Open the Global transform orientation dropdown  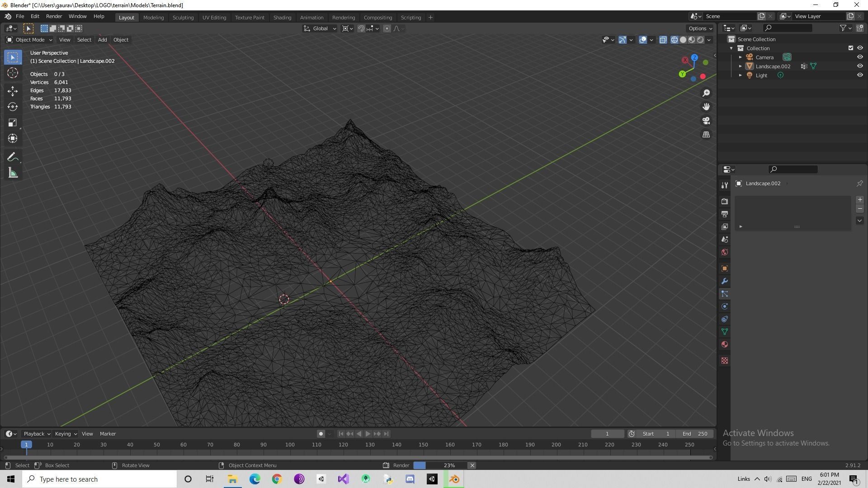point(320,28)
